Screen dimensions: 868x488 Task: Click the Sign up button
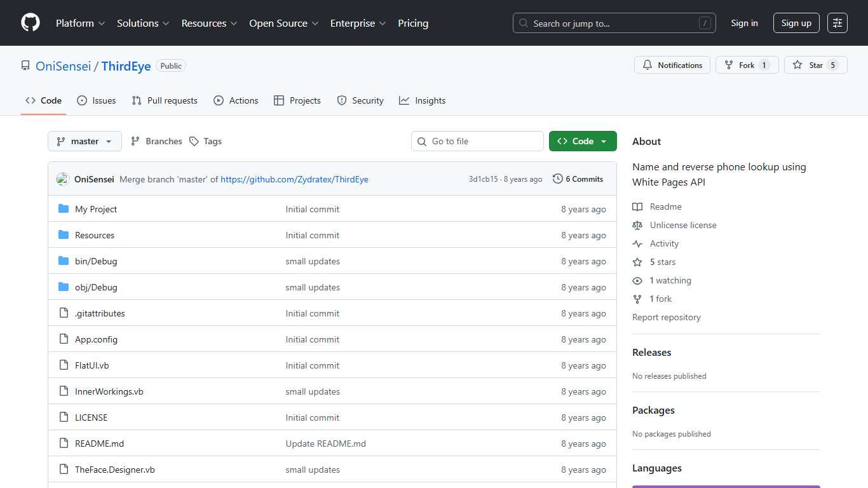coord(796,23)
